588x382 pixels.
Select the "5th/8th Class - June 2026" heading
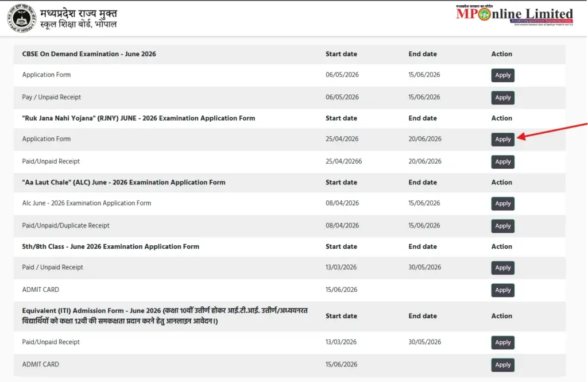click(x=111, y=246)
